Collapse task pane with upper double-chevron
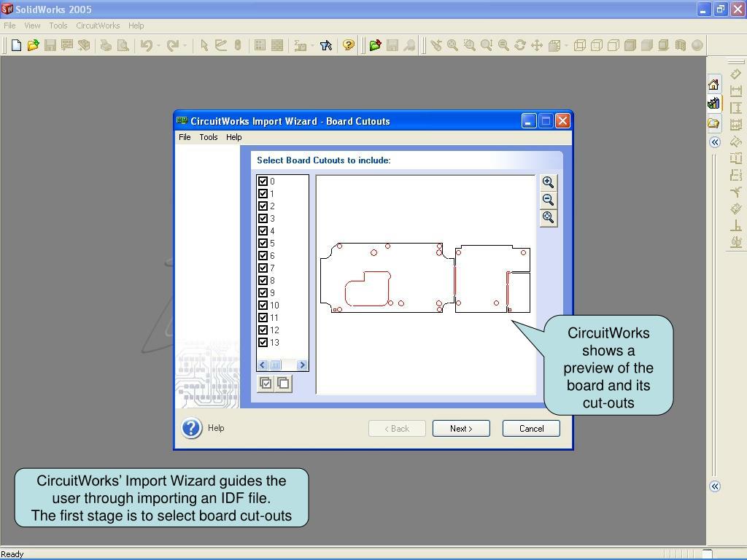747x560 pixels. click(715, 142)
